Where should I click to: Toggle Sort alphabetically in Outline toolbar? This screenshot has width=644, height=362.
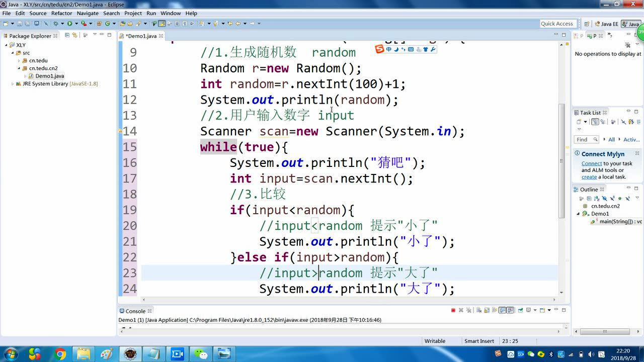(598, 198)
